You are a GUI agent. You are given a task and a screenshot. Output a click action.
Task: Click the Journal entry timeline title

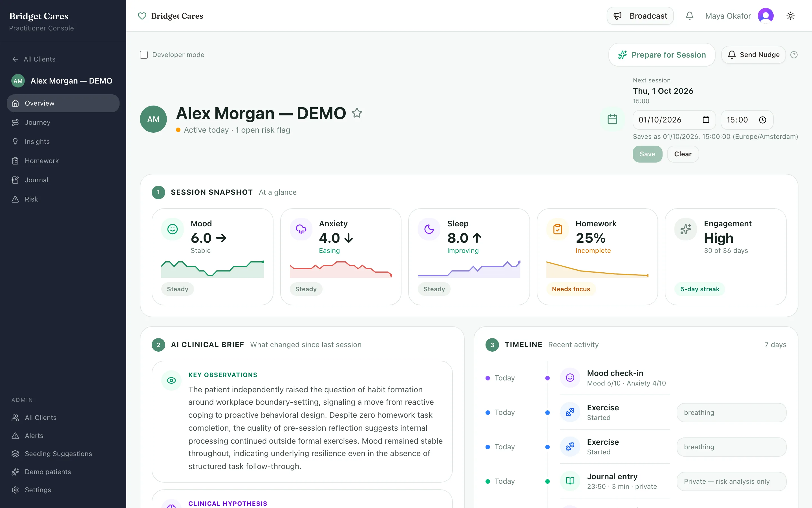point(612,476)
